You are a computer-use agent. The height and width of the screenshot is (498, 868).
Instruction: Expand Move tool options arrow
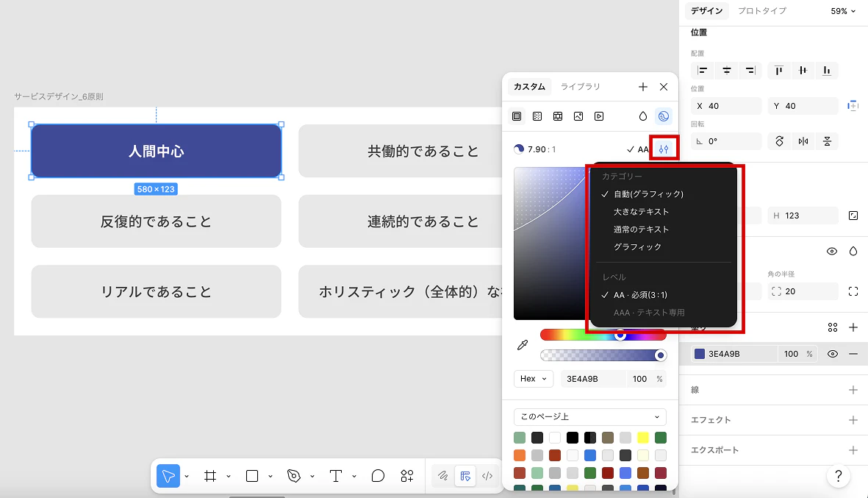click(x=187, y=477)
